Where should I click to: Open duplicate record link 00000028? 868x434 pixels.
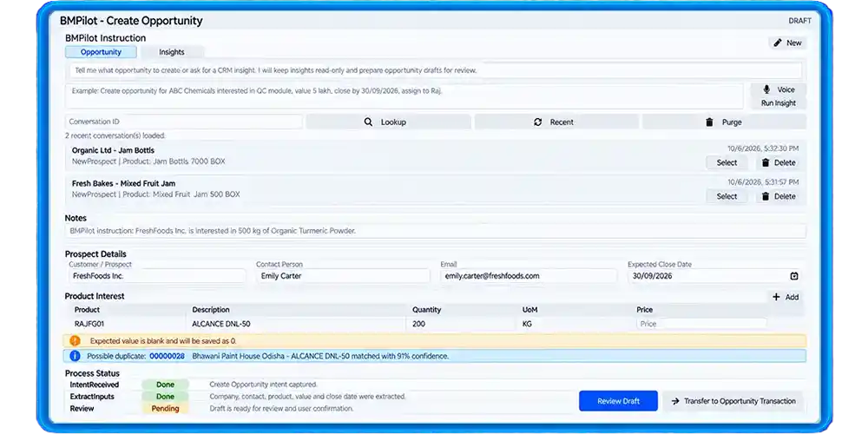(167, 356)
